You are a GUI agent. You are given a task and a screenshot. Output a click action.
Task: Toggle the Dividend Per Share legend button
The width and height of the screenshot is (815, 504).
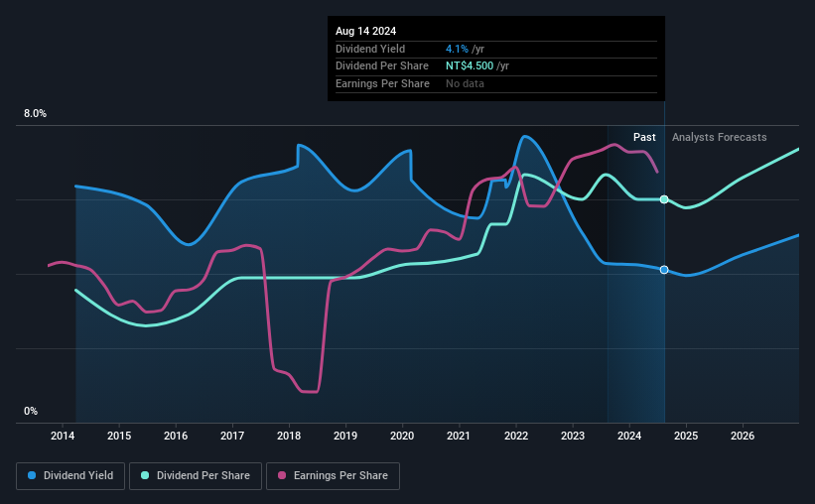click(196, 476)
